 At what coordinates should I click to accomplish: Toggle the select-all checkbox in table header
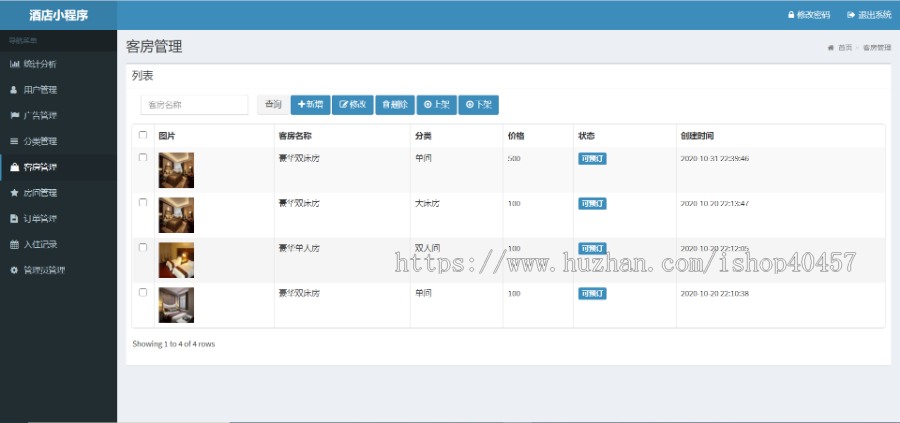click(x=143, y=135)
